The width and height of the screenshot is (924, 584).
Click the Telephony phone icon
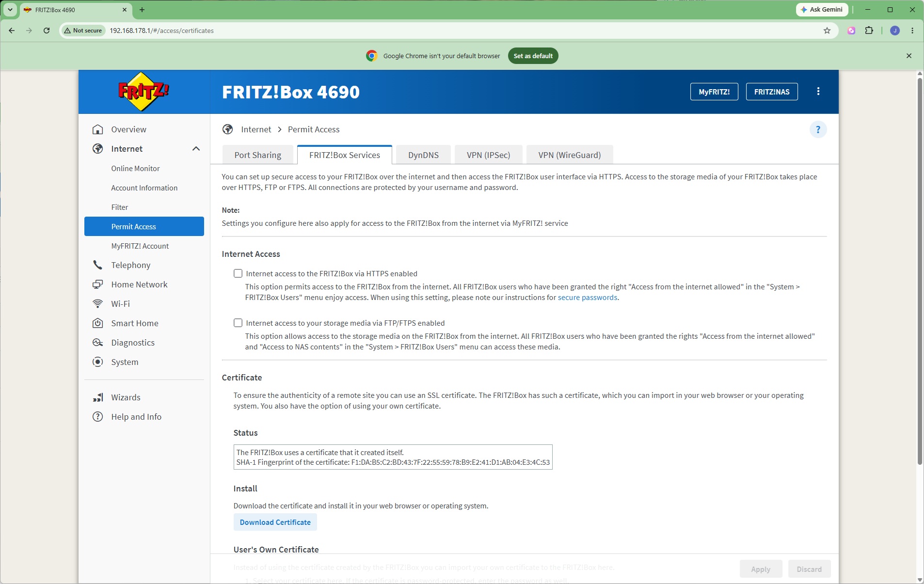coord(98,265)
